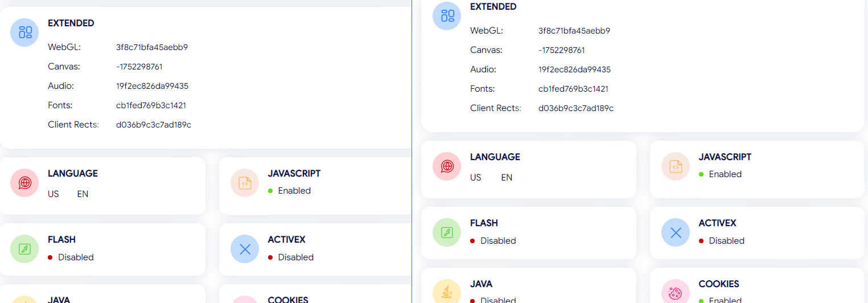Click the EXTENDED heading in left window
868x303 pixels.
71,23
